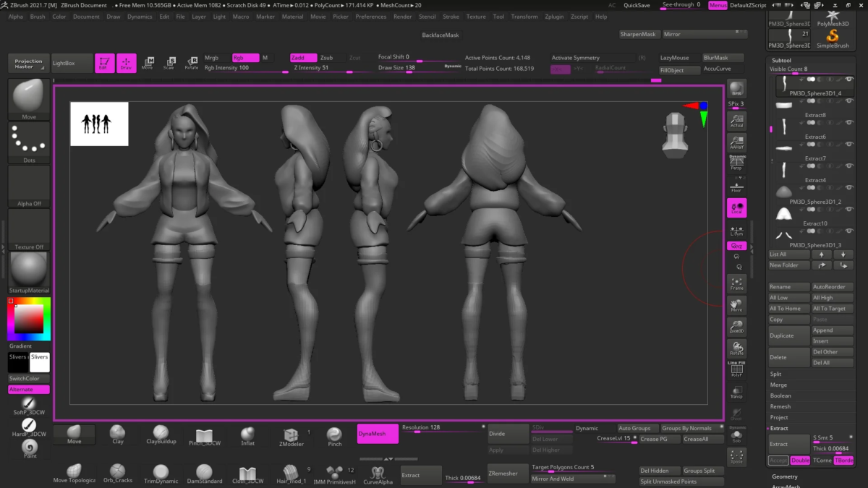
Task: Select the ClayBuildup brush
Action: pyautogui.click(x=161, y=434)
